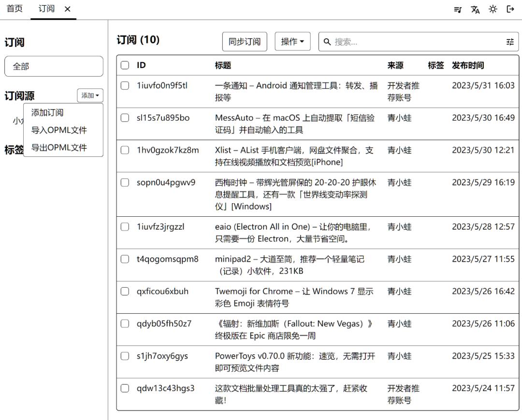
Task: Open the 操作 dropdown menu
Action: pyautogui.click(x=292, y=41)
